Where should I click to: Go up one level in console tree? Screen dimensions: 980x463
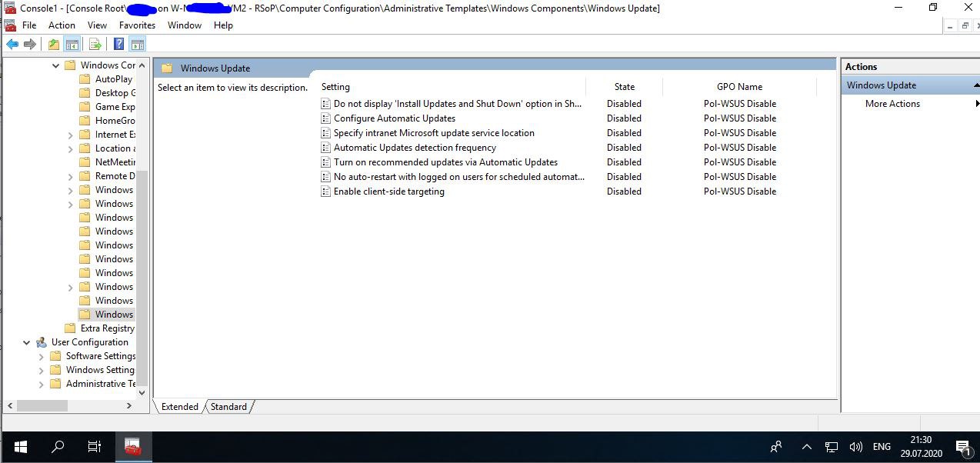pyautogui.click(x=54, y=44)
